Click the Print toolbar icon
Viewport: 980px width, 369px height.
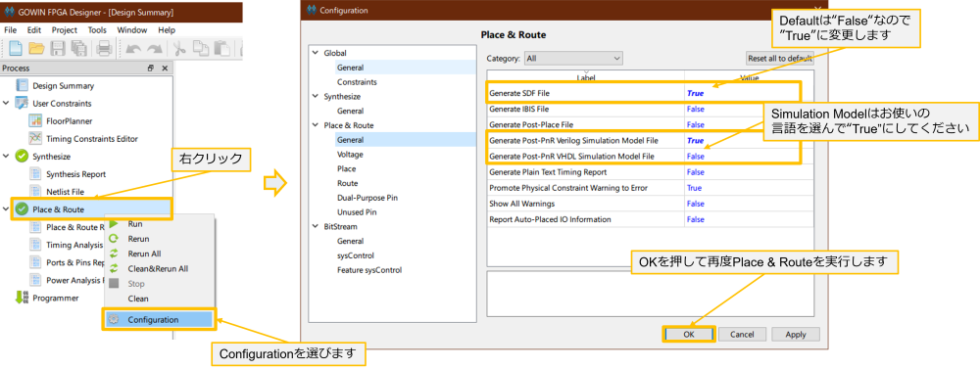point(104,48)
